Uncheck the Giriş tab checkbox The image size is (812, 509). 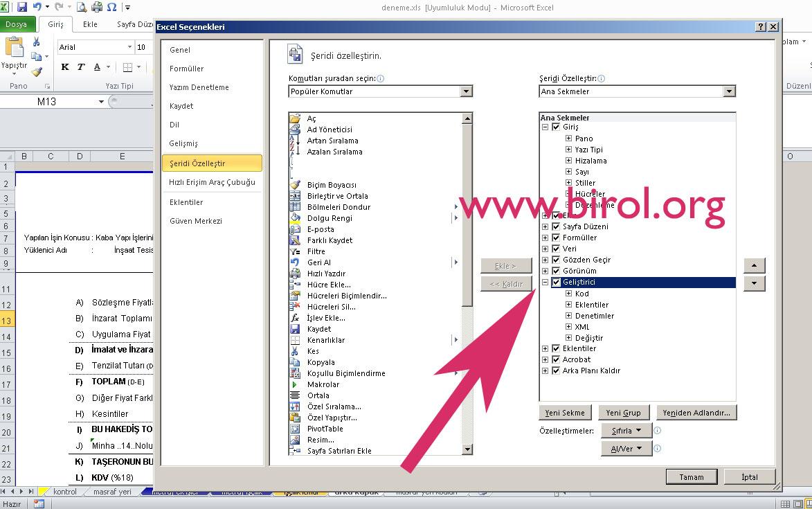tap(556, 127)
